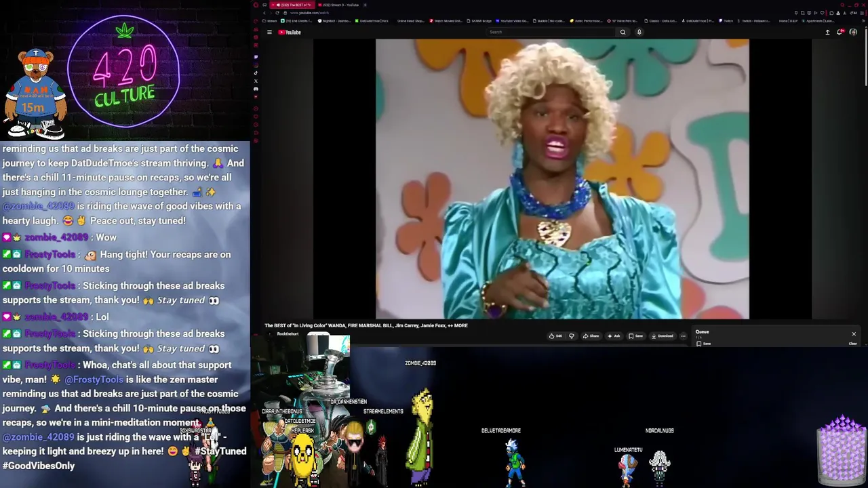Viewport: 868px width, 488px height.
Task: Go back in browser history
Action: pyautogui.click(x=264, y=13)
